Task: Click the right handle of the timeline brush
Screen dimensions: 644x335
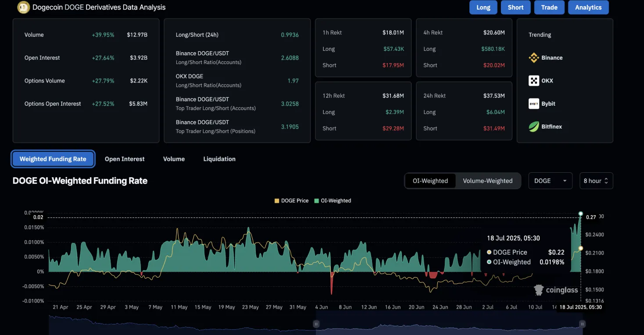Action: pyautogui.click(x=582, y=324)
